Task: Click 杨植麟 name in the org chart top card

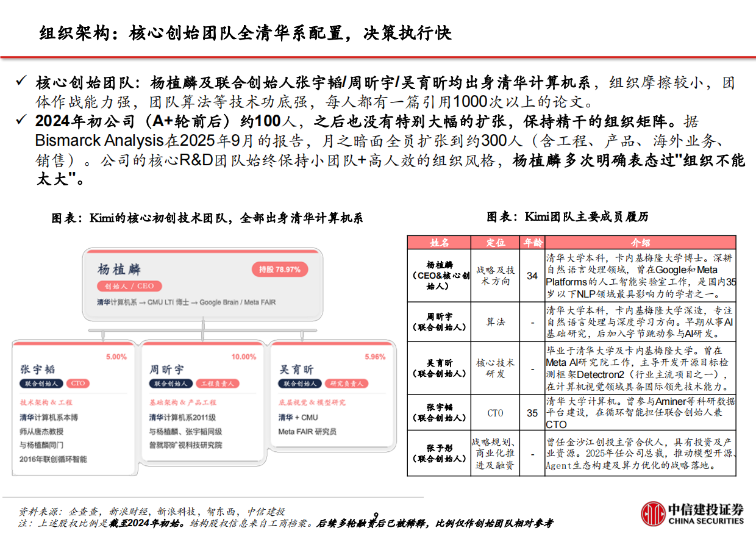Action: 119,269
